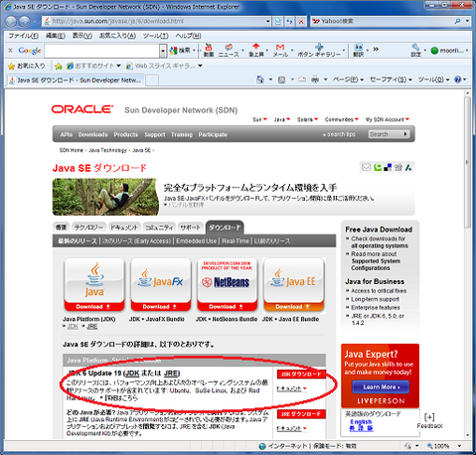Click the red JRE download button
Viewport: 476px width, 455px height.
click(301, 414)
